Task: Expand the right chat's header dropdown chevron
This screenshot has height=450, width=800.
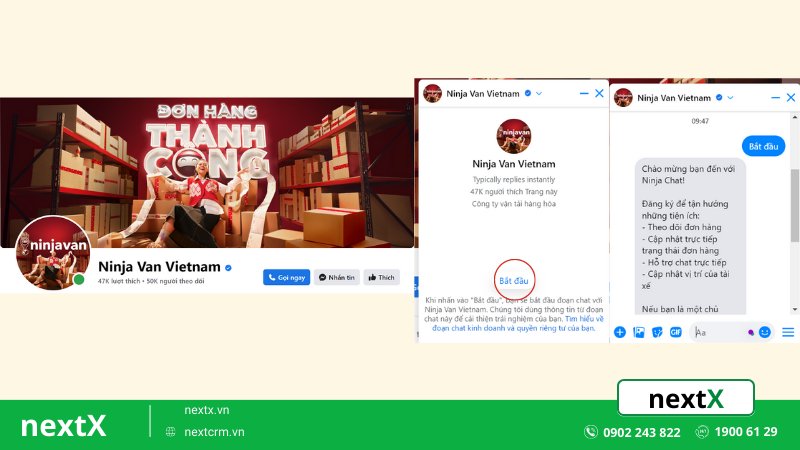Action: click(731, 97)
